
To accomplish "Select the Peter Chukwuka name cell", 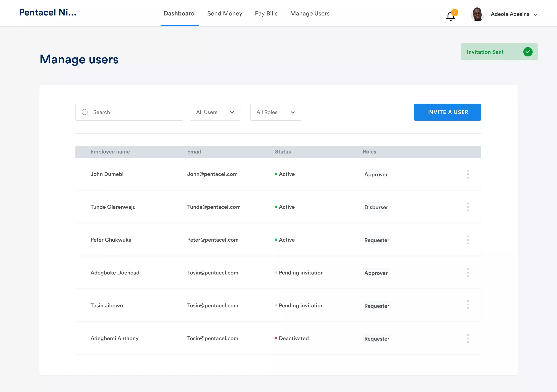I will coord(111,240).
